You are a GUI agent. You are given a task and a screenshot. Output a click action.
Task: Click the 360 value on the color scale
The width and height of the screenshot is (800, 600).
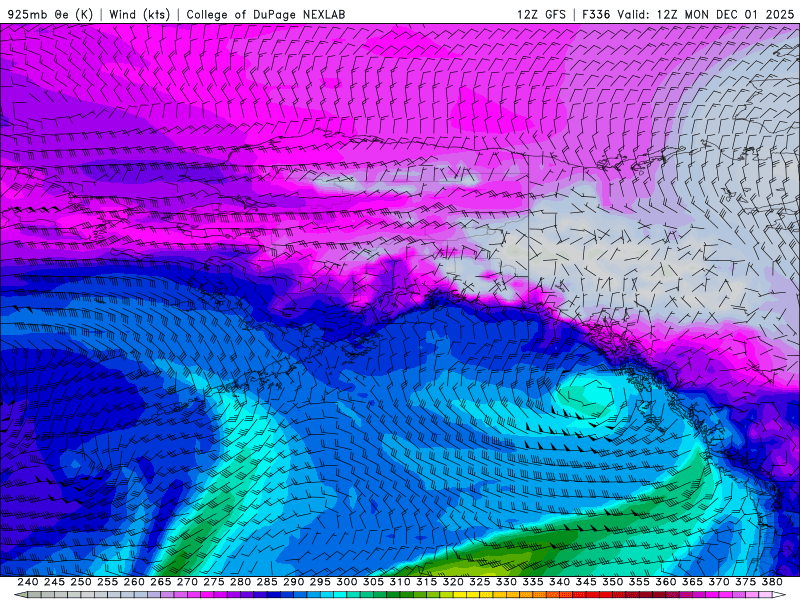(666, 582)
